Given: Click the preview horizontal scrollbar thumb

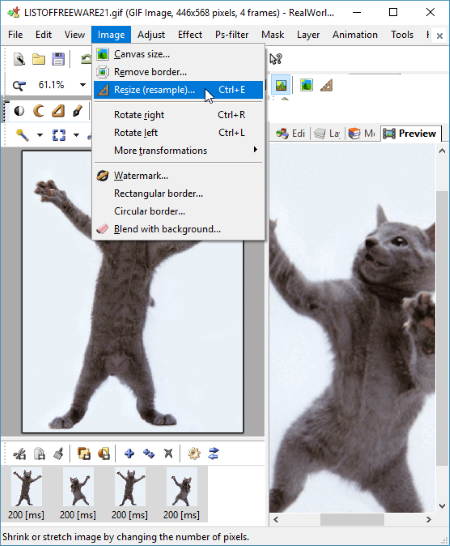Looking at the screenshot, I should (x=352, y=520).
